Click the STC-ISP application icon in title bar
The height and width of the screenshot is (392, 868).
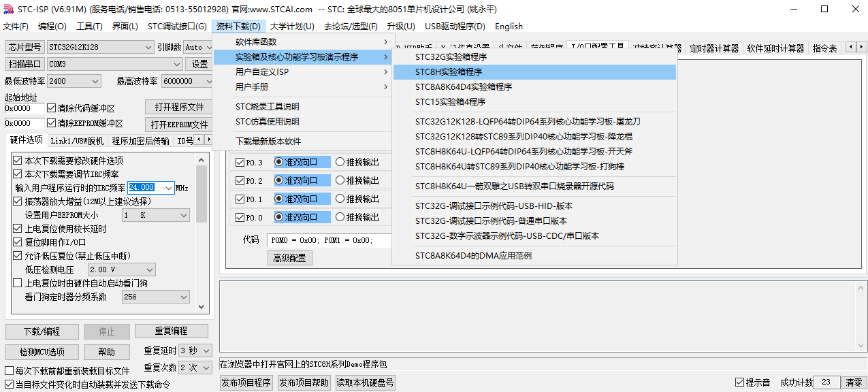point(7,9)
